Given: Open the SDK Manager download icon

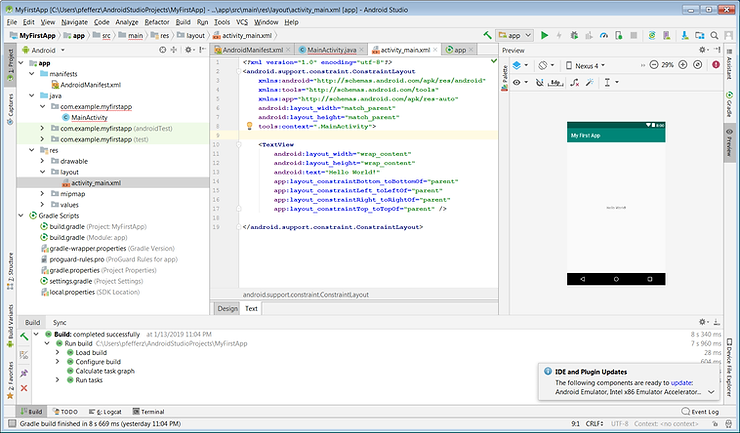Looking at the screenshot, I should [x=685, y=35].
